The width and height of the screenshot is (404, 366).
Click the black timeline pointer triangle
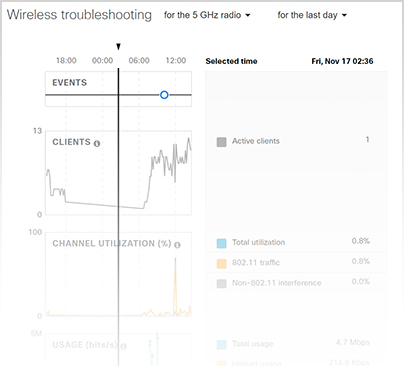[x=118, y=47]
